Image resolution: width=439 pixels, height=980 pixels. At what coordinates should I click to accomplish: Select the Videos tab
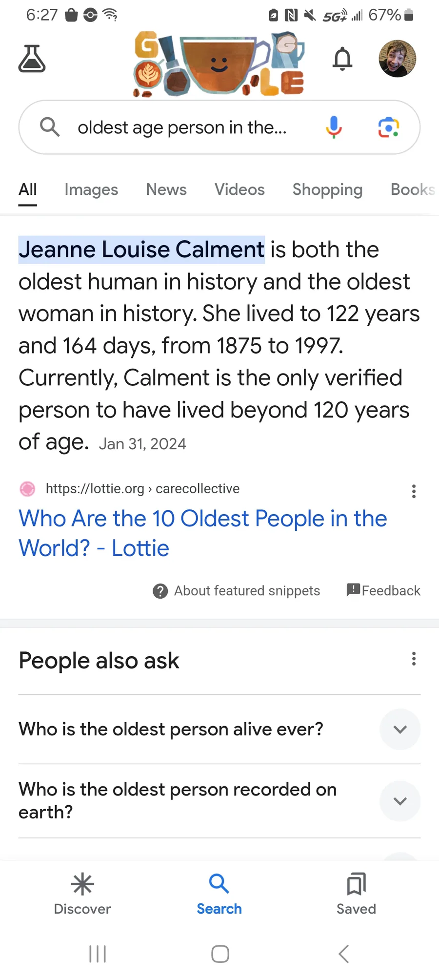click(239, 189)
